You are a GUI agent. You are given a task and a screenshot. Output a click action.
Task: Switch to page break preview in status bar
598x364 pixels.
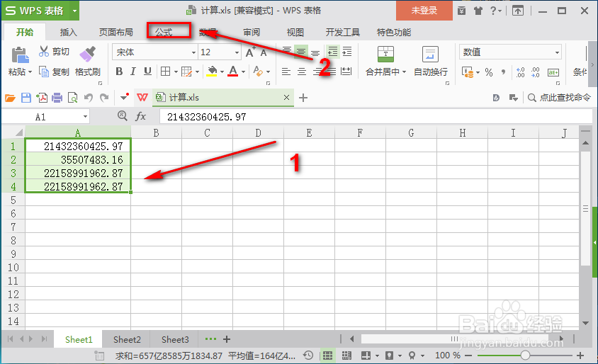coord(346,356)
